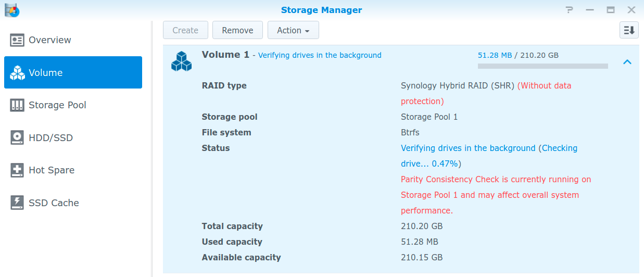The height and width of the screenshot is (277, 644).
Task: Click the Volume 1 cubes icon
Action: point(181,61)
